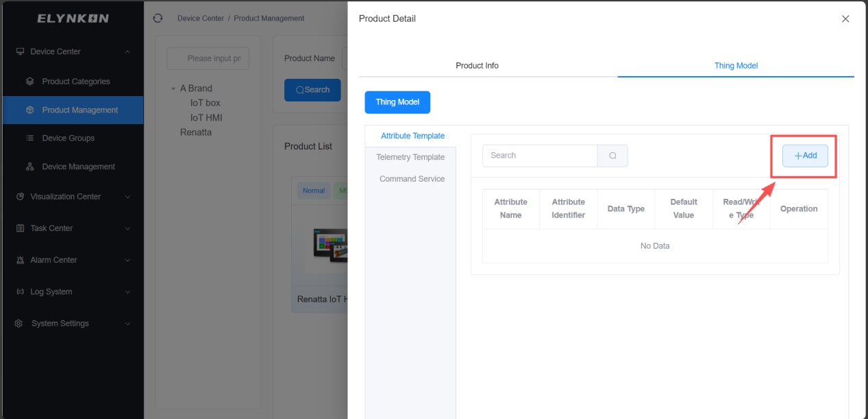This screenshot has height=419, width=868.
Task: Click the Product List heading
Action: click(x=308, y=146)
